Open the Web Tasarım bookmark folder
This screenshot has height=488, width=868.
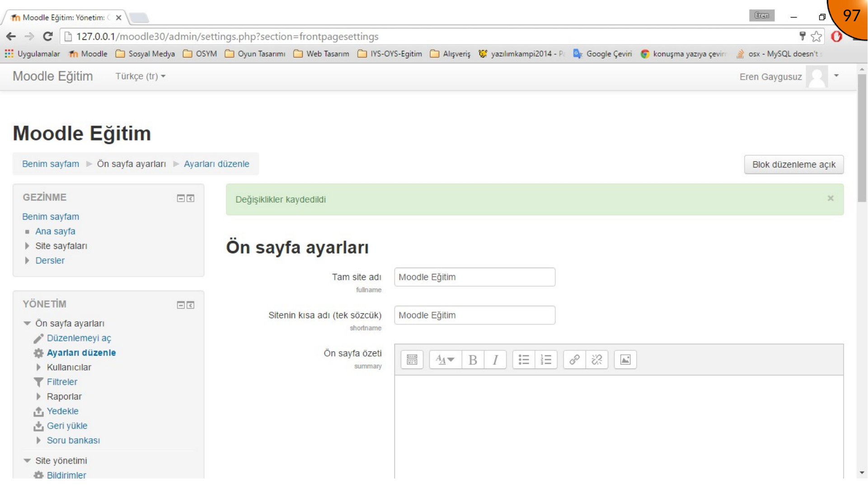tap(322, 54)
